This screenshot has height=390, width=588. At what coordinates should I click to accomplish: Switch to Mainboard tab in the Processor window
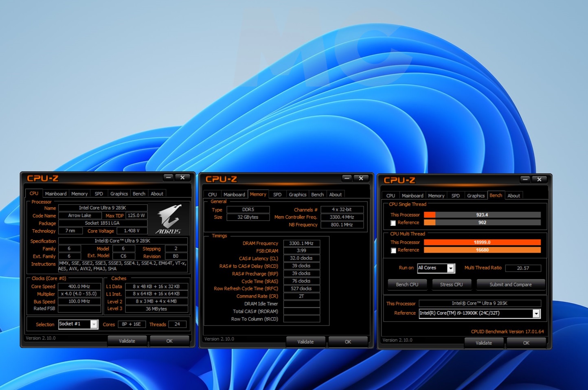coord(56,194)
